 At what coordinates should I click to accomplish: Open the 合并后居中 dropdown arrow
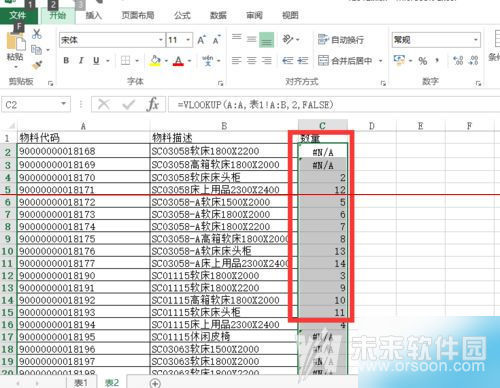tap(380, 61)
